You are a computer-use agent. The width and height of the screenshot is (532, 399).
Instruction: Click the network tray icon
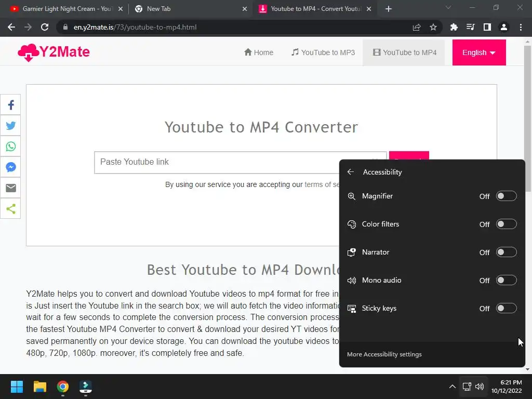point(467,387)
